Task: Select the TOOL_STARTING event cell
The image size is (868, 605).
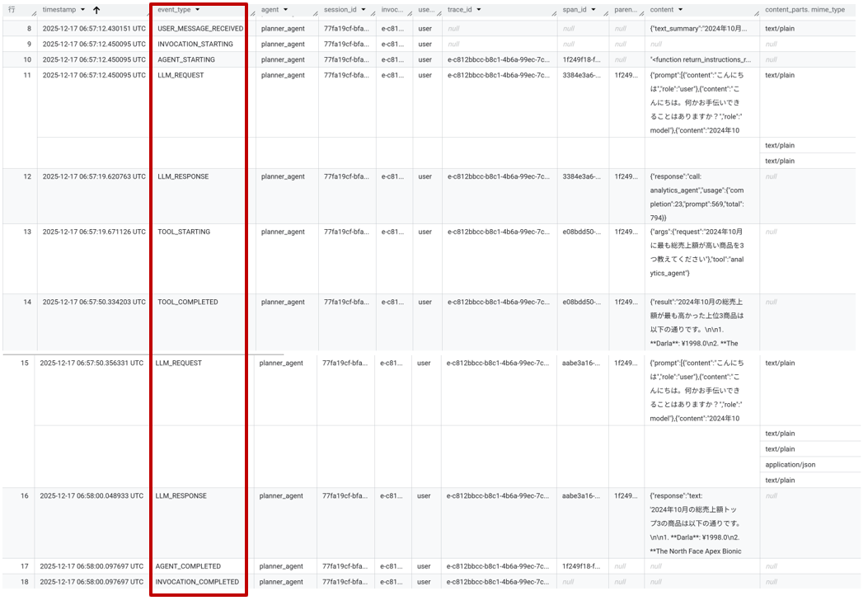Action: [x=184, y=232]
